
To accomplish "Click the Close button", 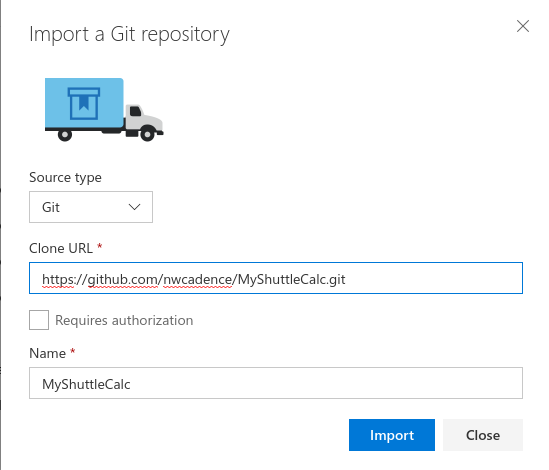I will pyautogui.click(x=483, y=435).
